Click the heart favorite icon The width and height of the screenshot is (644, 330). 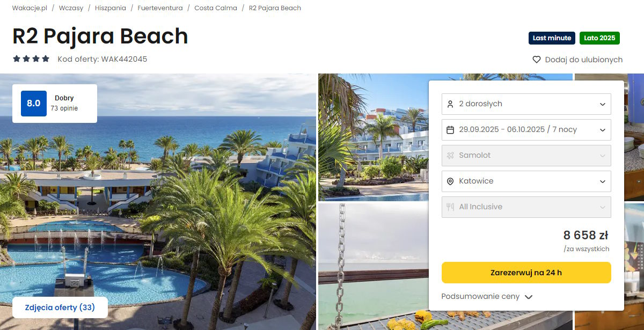coord(536,60)
